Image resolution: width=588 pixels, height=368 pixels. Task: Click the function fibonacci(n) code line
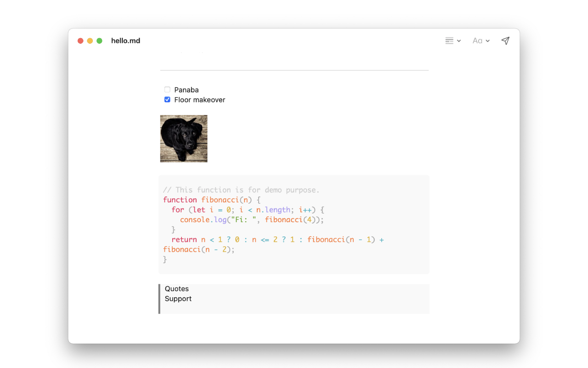(212, 200)
